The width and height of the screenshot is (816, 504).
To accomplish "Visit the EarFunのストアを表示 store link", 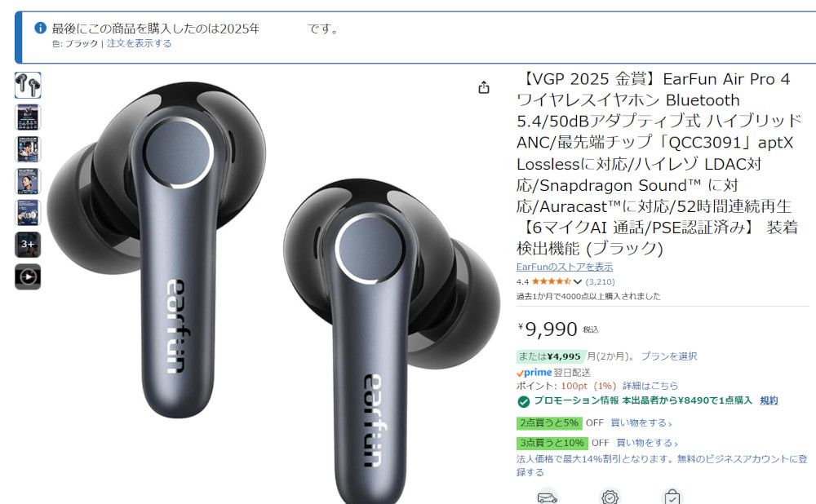I will click(565, 267).
